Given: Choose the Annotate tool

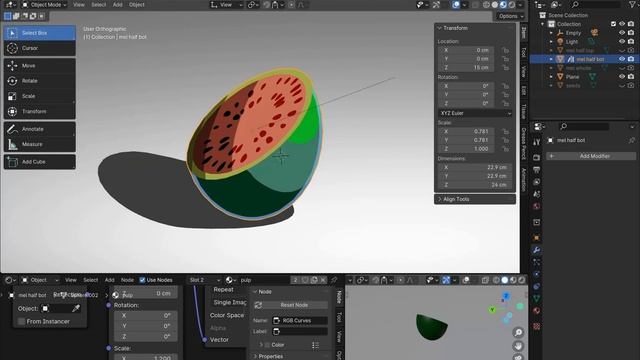Looking at the screenshot, I should (40, 129).
